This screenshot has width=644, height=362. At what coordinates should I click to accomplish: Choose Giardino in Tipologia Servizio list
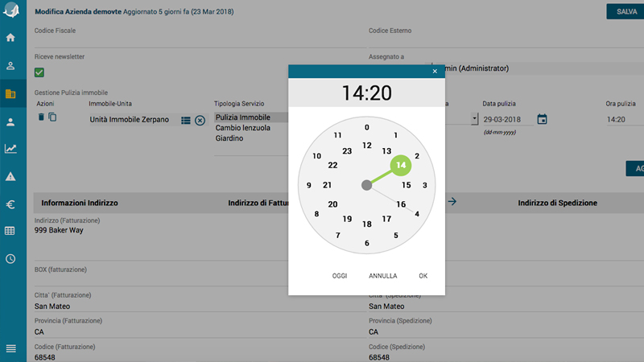tap(229, 138)
